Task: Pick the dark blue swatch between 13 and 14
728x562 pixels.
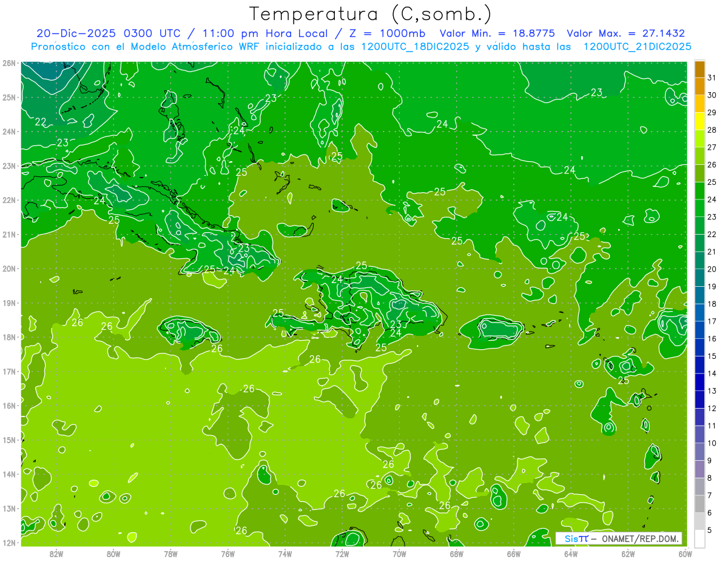Action: [699, 382]
